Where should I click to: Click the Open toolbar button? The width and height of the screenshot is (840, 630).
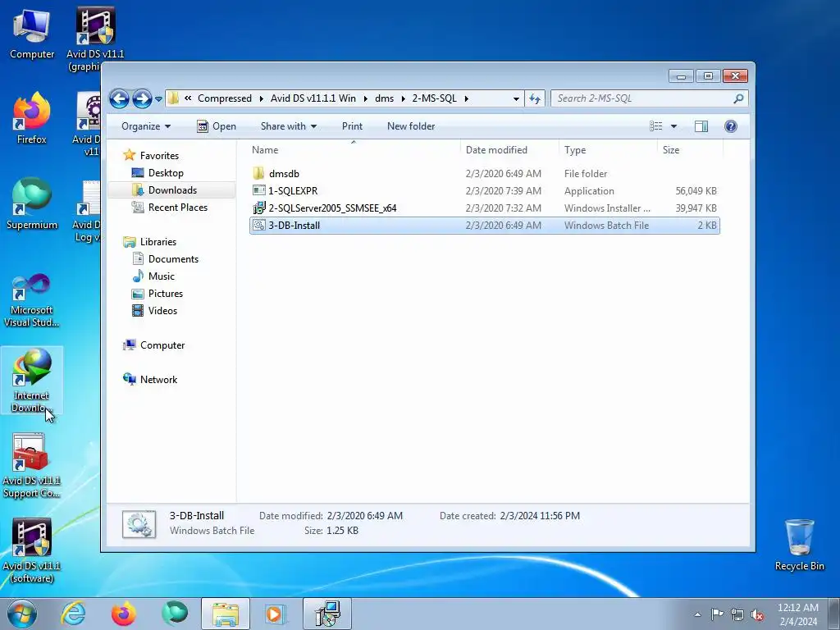(217, 126)
